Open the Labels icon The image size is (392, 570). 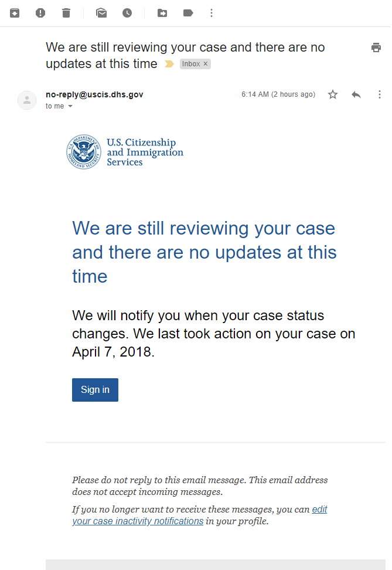[x=188, y=13]
